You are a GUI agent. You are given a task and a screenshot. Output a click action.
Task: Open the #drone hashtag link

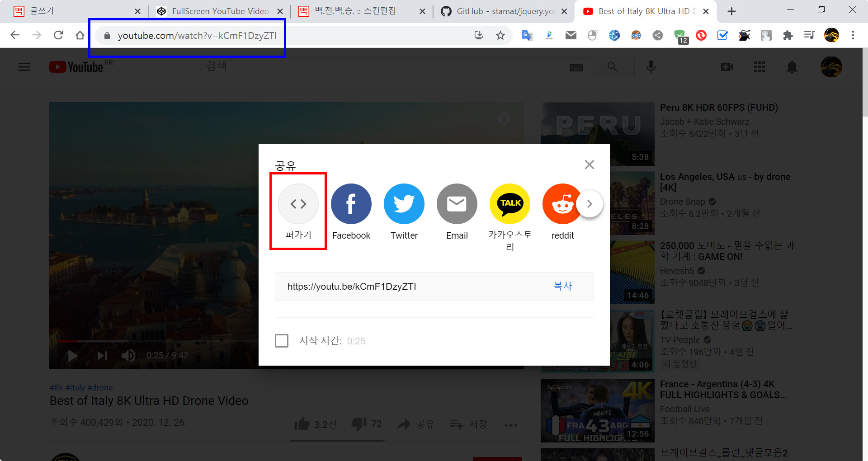coord(100,388)
